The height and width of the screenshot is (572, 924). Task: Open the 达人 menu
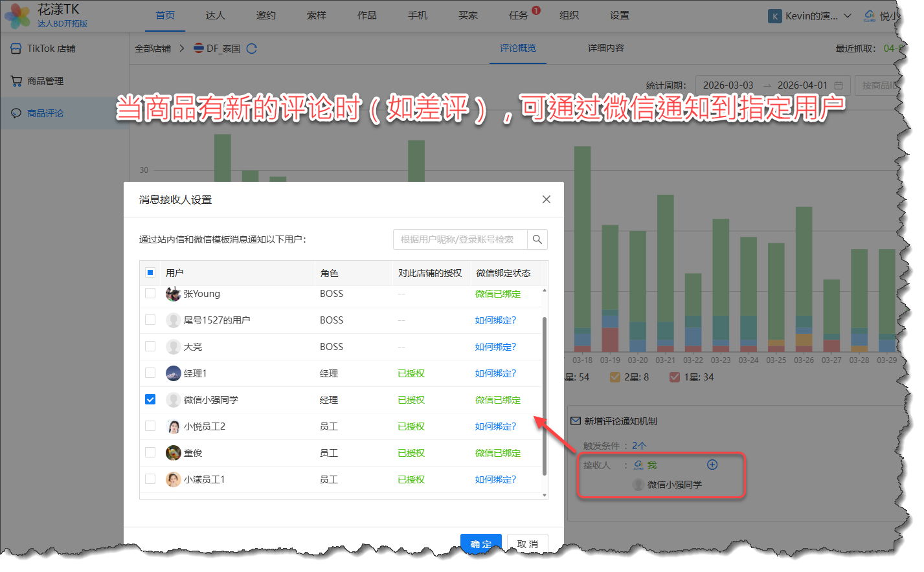click(215, 16)
